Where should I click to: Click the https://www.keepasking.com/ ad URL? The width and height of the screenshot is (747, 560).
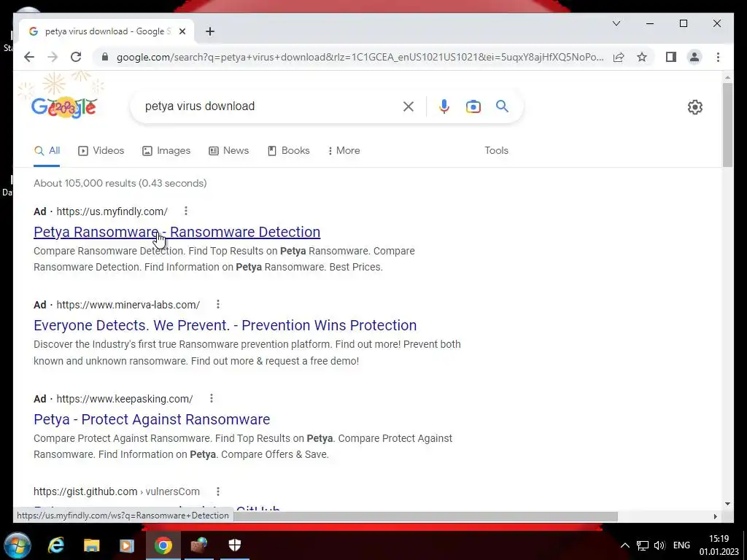(x=125, y=399)
